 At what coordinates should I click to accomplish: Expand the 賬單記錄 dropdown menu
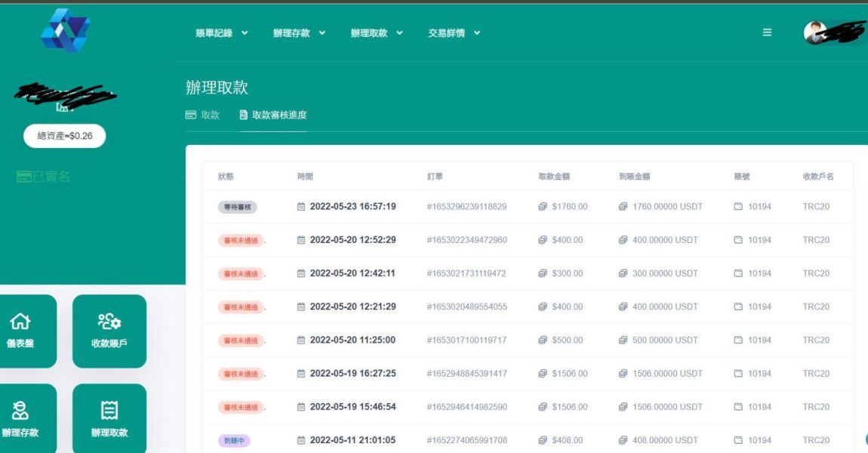(222, 33)
